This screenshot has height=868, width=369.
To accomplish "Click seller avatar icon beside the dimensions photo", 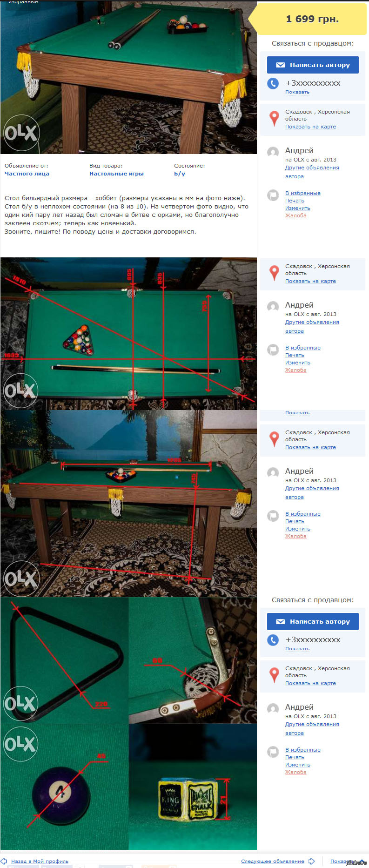I will pos(273,306).
